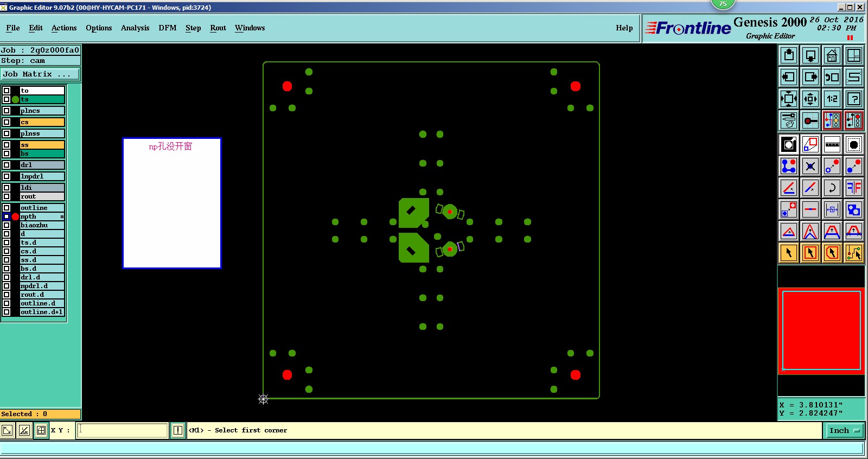Select the 'ldi' layer name
Image resolution: width=868 pixels, height=459 pixels.
[42, 188]
